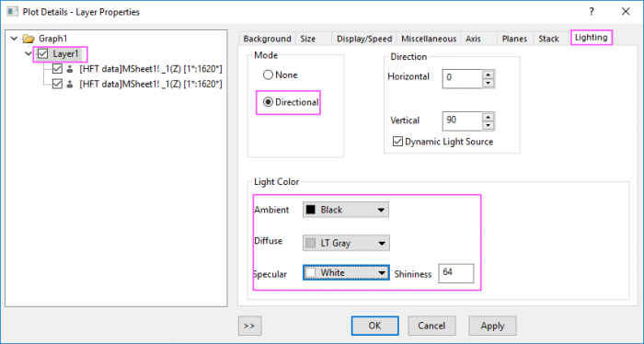The height and width of the screenshot is (344, 644).
Task: Click the Plot Details window icon in the title bar
Action: tap(12, 11)
